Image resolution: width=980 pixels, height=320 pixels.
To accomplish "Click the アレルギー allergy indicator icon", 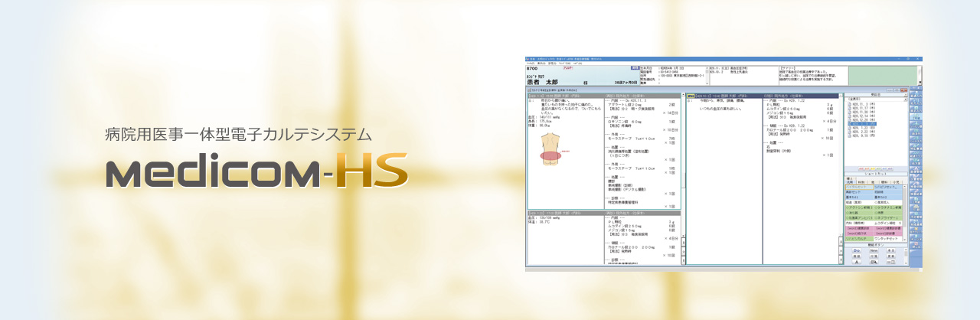I will coord(567,68).
